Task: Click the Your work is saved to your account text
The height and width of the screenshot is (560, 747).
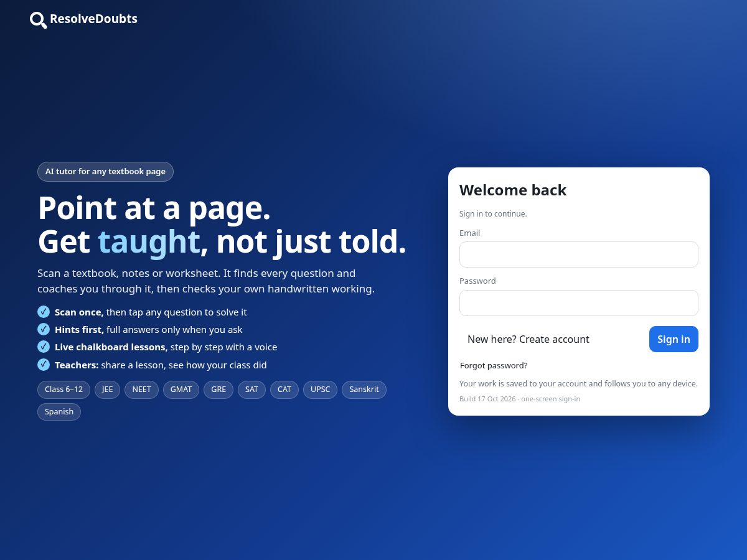Action: [x=578, y=384]
